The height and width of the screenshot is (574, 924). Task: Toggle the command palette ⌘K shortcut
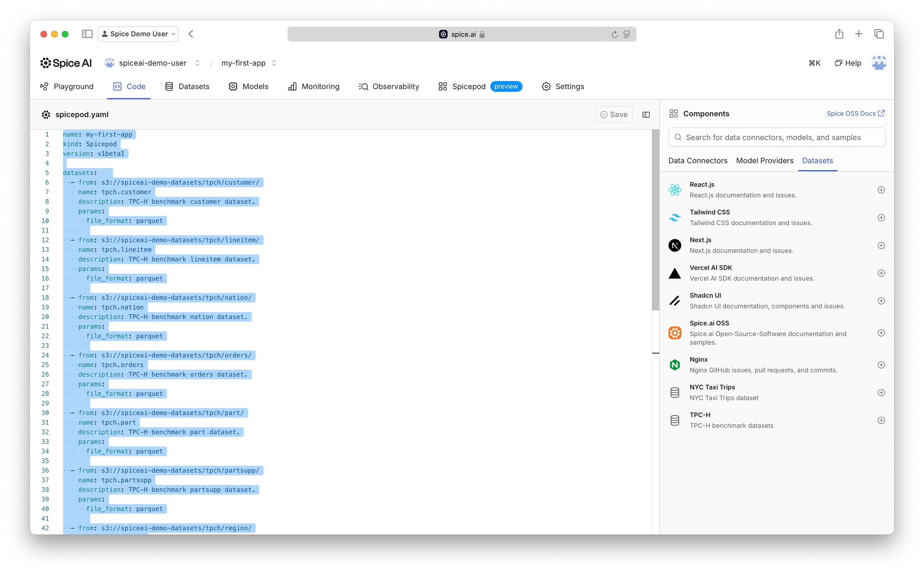814,63
